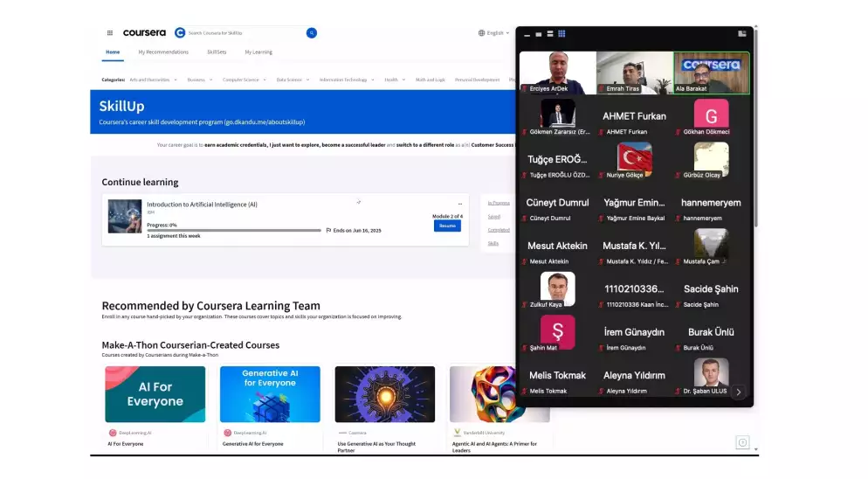
Task: Click the end date flag icon
Action: 328,230
